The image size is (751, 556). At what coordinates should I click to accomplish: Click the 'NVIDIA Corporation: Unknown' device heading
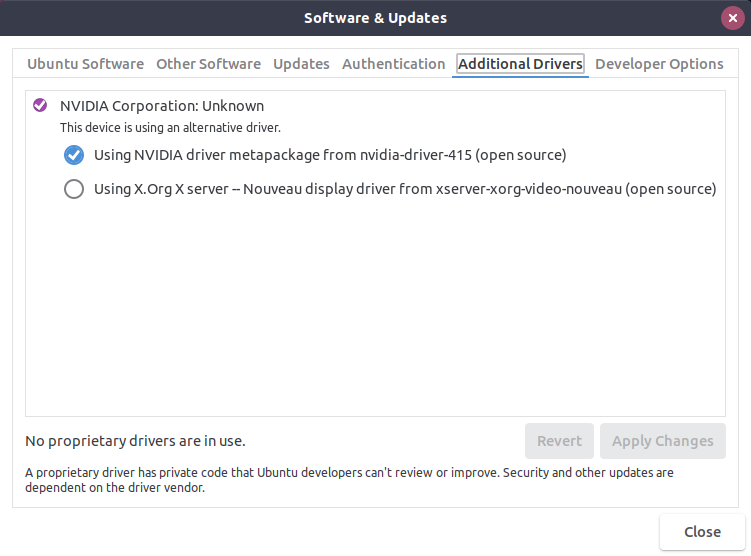pos(162,106)
